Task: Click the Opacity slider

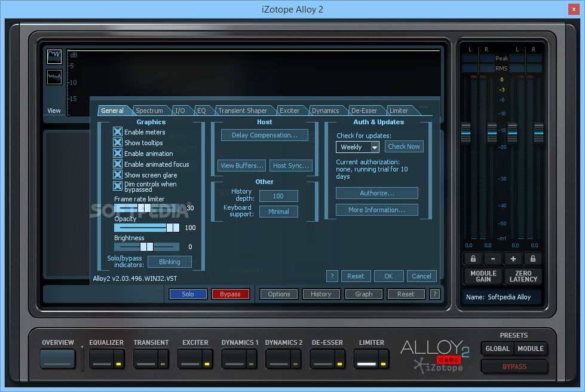Action: [x=147, y=228]
